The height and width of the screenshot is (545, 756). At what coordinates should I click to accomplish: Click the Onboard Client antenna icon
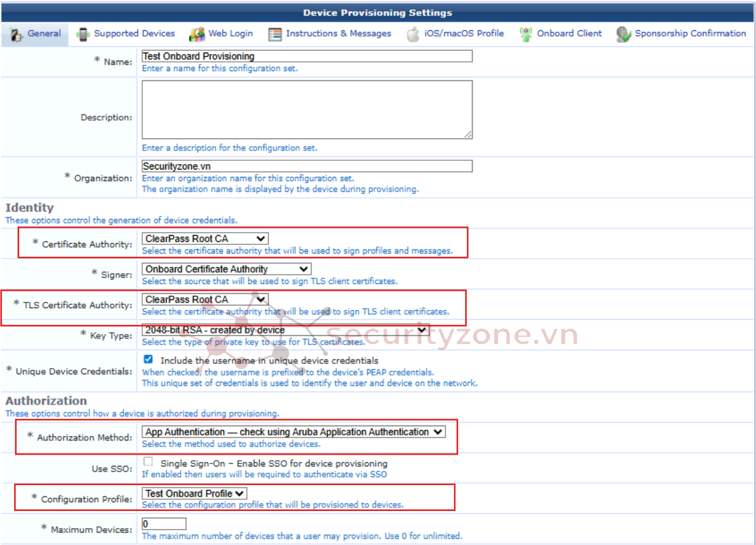(526, 34)
